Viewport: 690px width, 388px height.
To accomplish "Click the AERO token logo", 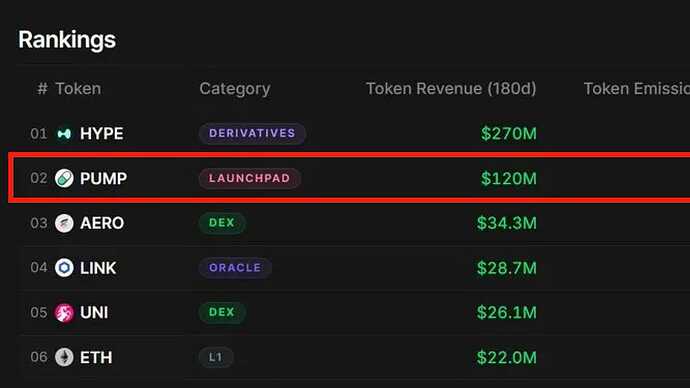I will [64, 223].
